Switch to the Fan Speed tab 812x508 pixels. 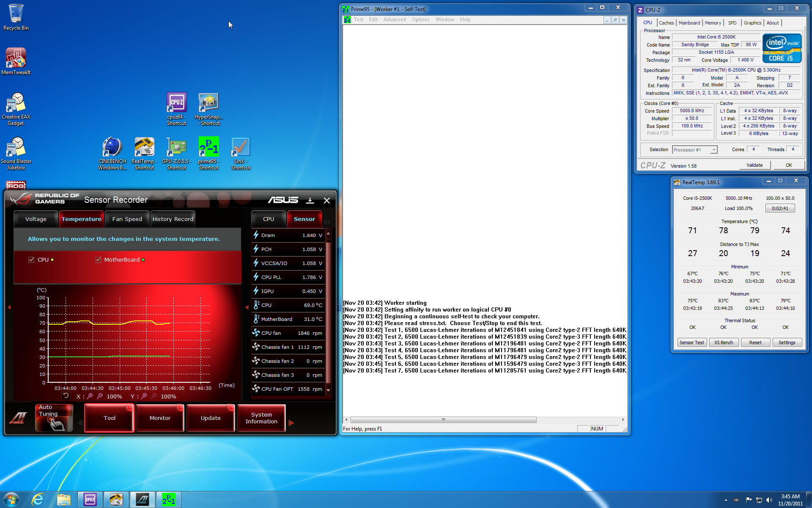point(127,219)
